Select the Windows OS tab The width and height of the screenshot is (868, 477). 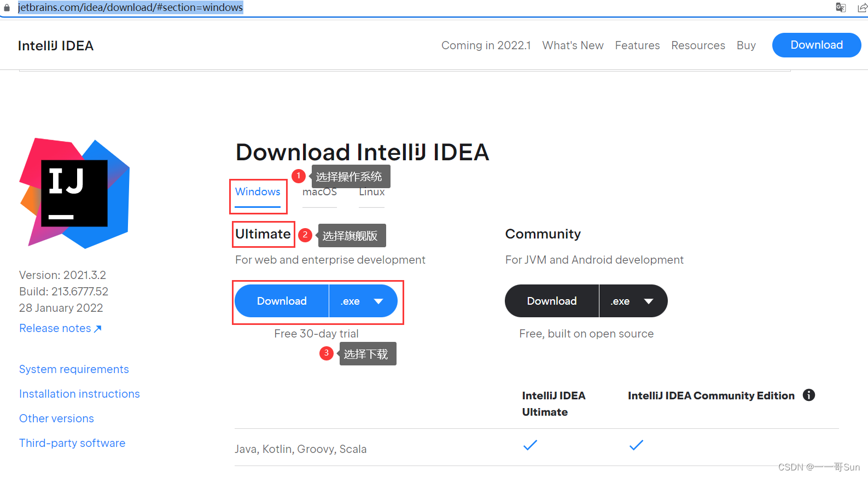(258, 191)
